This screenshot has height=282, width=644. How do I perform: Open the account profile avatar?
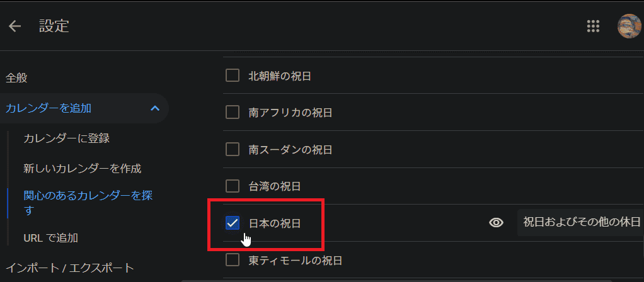pos(630,26)
